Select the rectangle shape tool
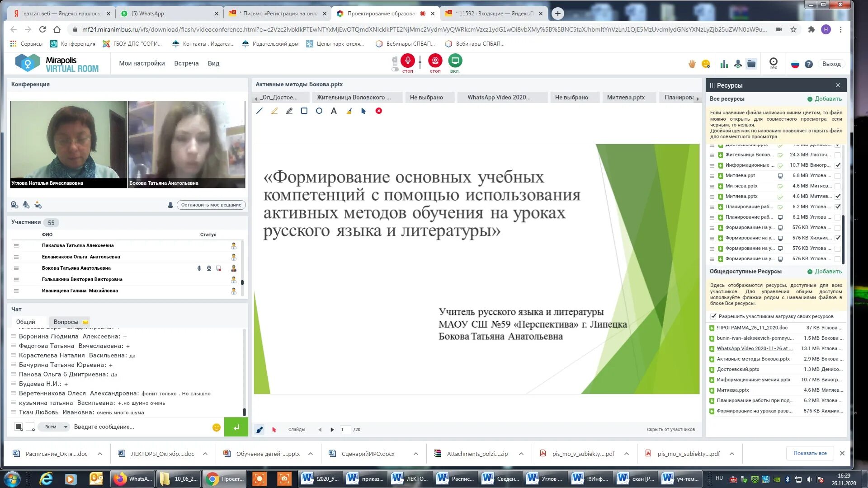Viewport: 868px width, 488px height. (304, 111)
